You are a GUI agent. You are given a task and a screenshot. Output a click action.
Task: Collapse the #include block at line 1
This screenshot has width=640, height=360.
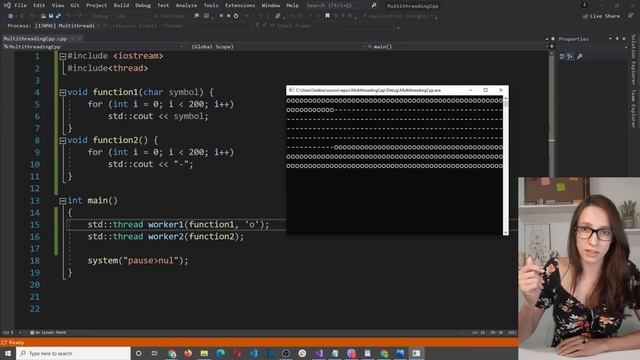[x=62, y=56]
